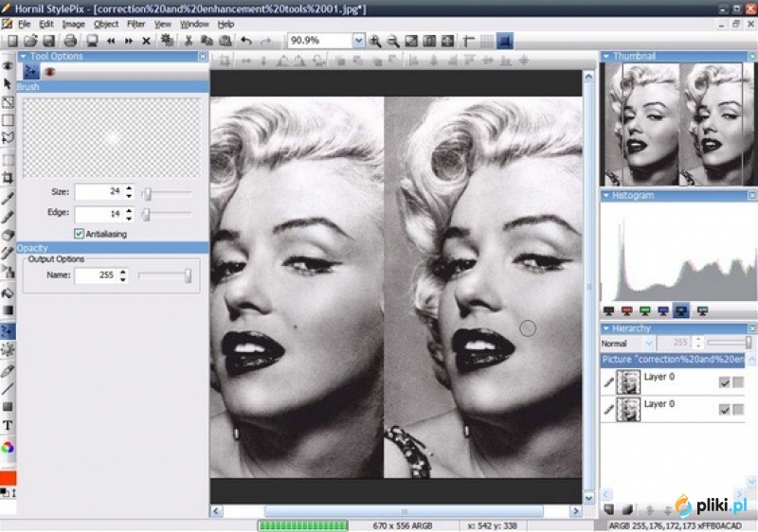The image size is (758, 532).
Task: Click the Opacity section header
Action: click(113, 248)
